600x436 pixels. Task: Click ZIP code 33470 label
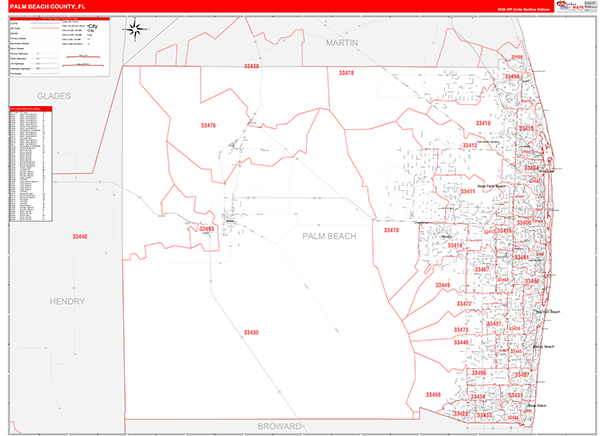(x=391, y=230)
